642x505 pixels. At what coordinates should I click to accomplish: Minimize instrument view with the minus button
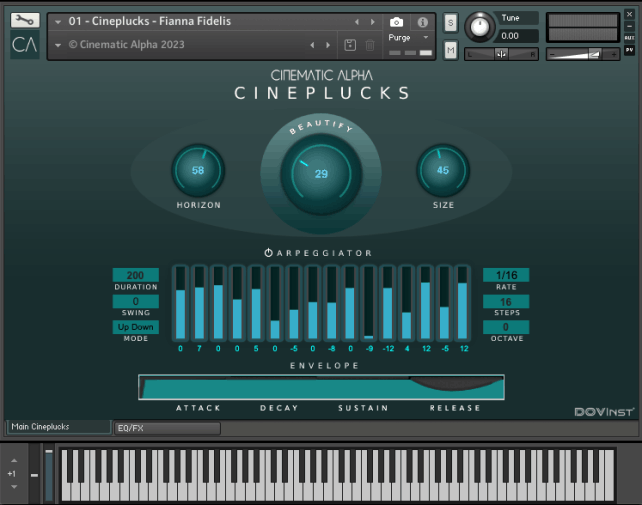pos(629,26)
